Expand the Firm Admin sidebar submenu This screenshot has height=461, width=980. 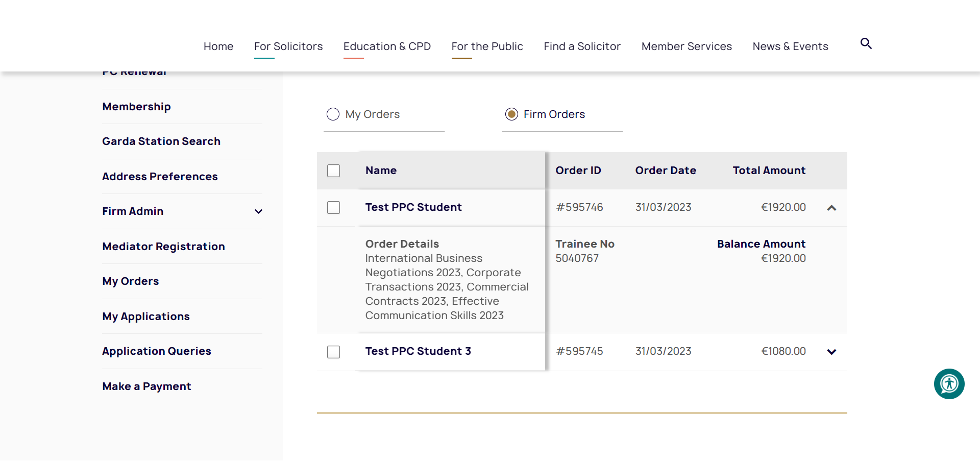click(x=258, y=211)
